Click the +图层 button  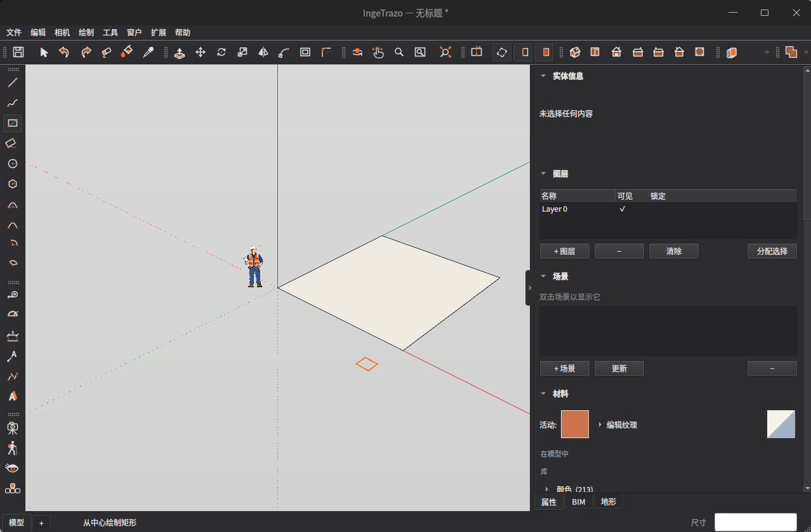click(565, 251)
